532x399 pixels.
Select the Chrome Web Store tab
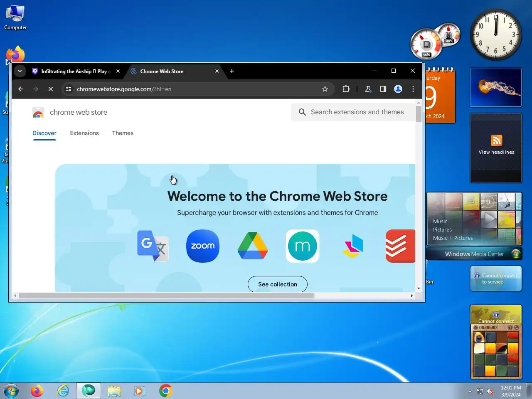tap(175, 71)
